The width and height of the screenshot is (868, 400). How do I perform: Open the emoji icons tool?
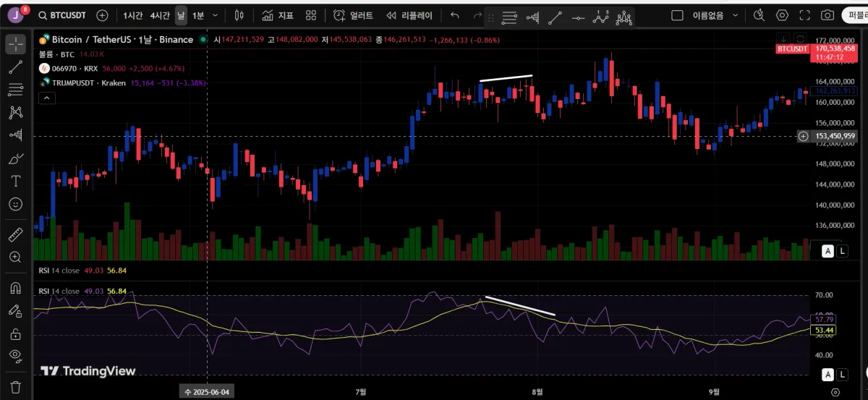pos(15,204)
